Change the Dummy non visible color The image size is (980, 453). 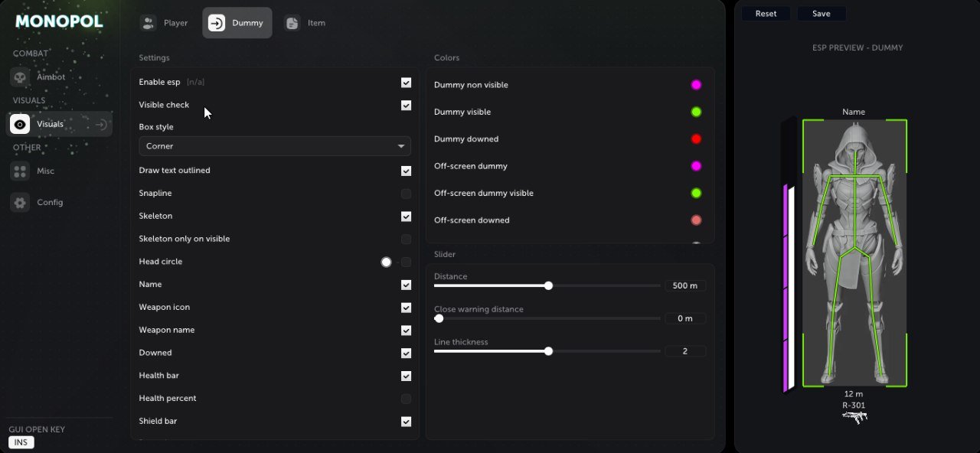point(696,85)
